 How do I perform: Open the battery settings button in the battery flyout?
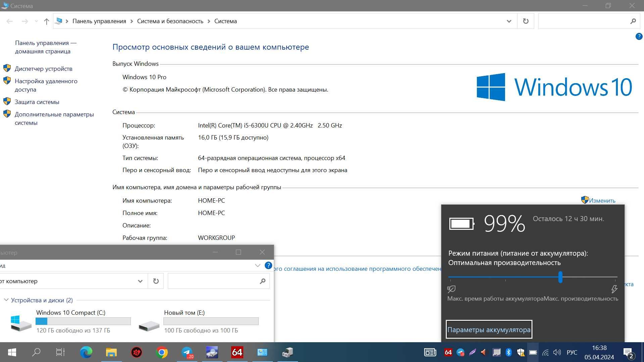[489, 330]
